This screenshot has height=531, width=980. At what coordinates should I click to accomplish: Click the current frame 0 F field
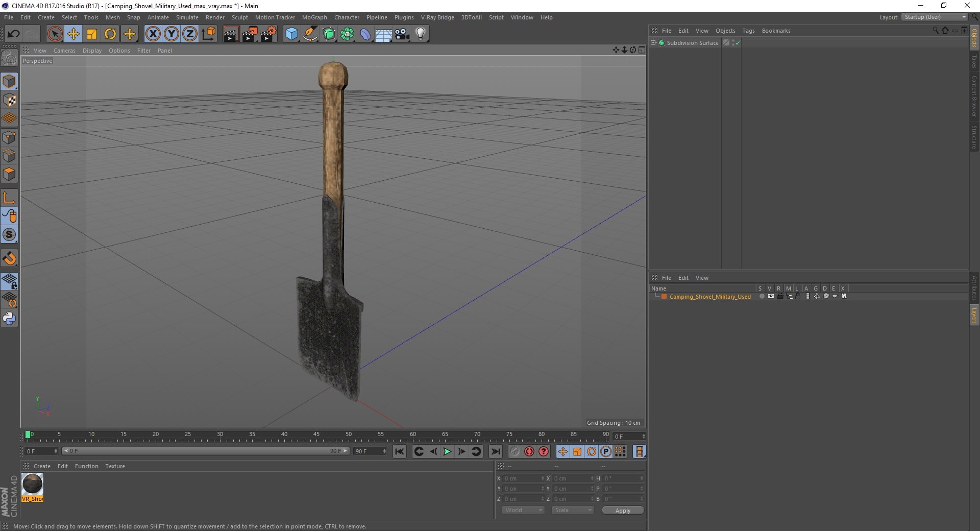click(41, 451)
